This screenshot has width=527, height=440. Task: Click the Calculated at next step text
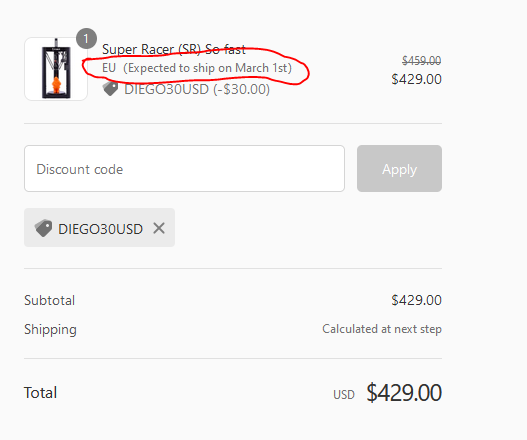click(382, 329)
